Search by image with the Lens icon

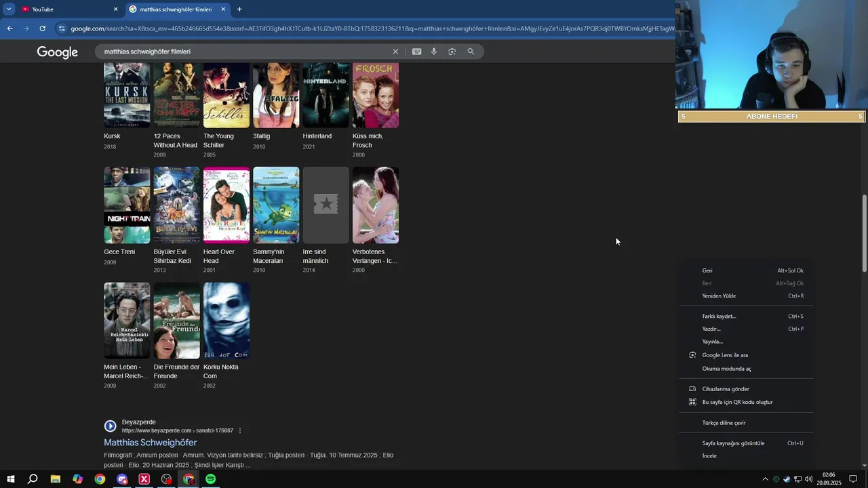click(452, 52)
